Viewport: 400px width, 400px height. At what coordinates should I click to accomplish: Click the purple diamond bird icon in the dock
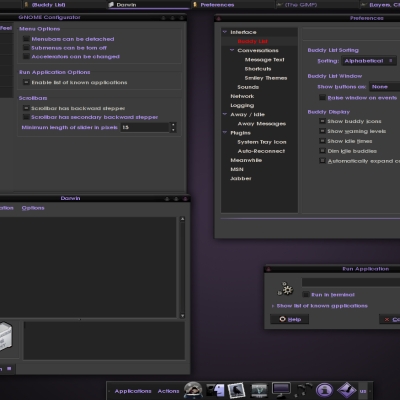point(347,390)
